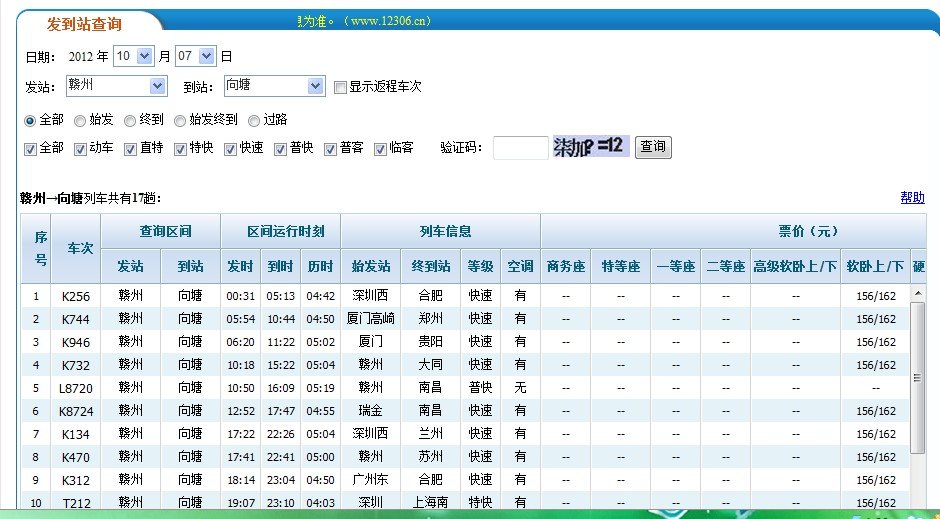This screenshot has height=519, width=940.
Task: Check the 显示返程车次 checkbox
Action: coord(340,87)
